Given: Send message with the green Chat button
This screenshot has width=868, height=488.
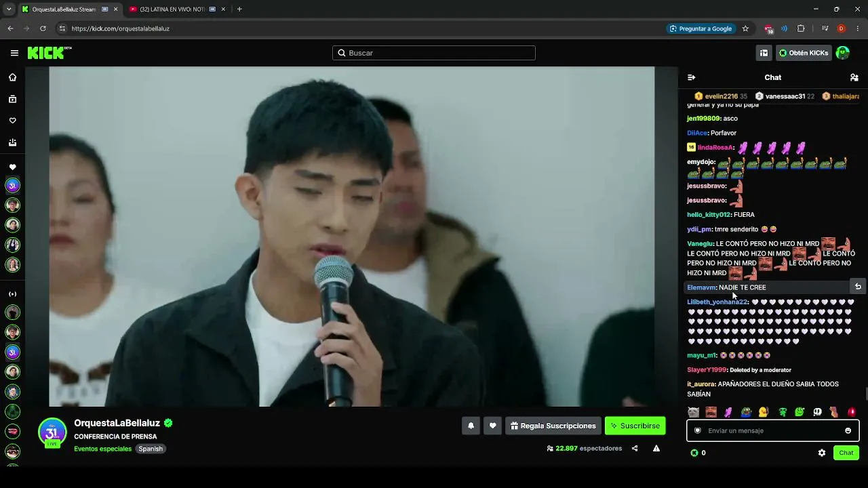Looking at the screenshot, I should 846,453.
